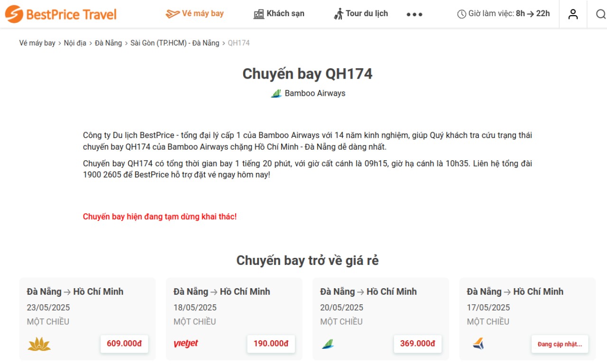607x364 pixels.
Task: Open the user account icon
Action: [x=573, y=14]
